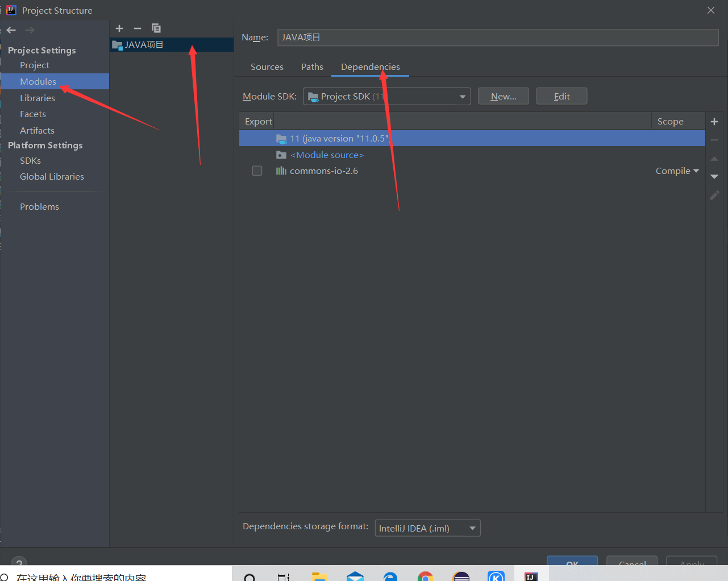
Task: Click the IntelliJ logo in the title bar
Action: [x=11, y=10]
